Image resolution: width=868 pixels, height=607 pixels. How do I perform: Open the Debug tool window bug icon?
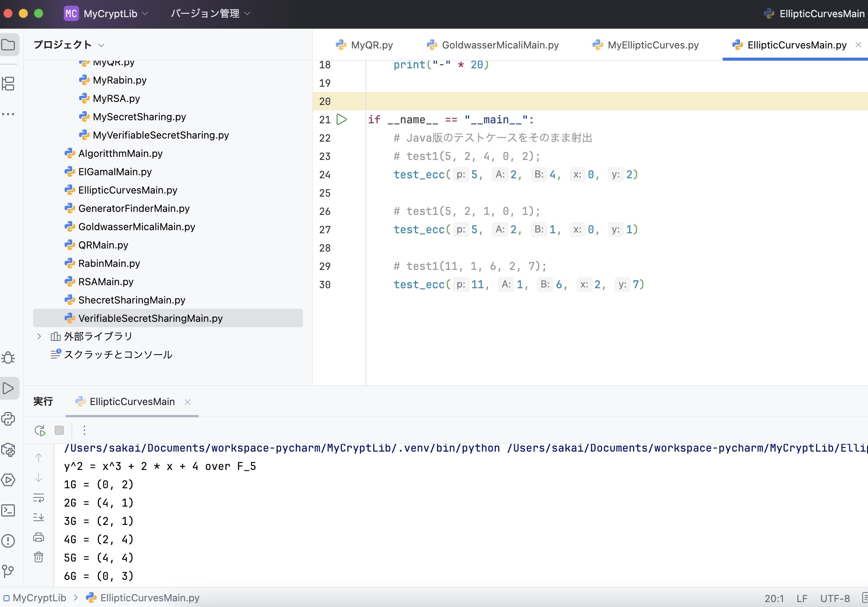8,358
